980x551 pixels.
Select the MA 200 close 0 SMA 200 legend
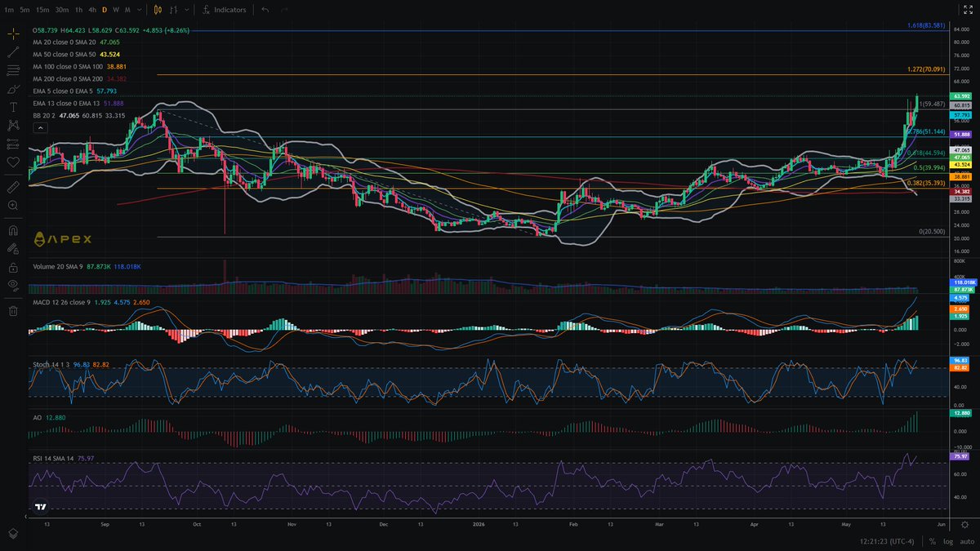coord(68,78)
